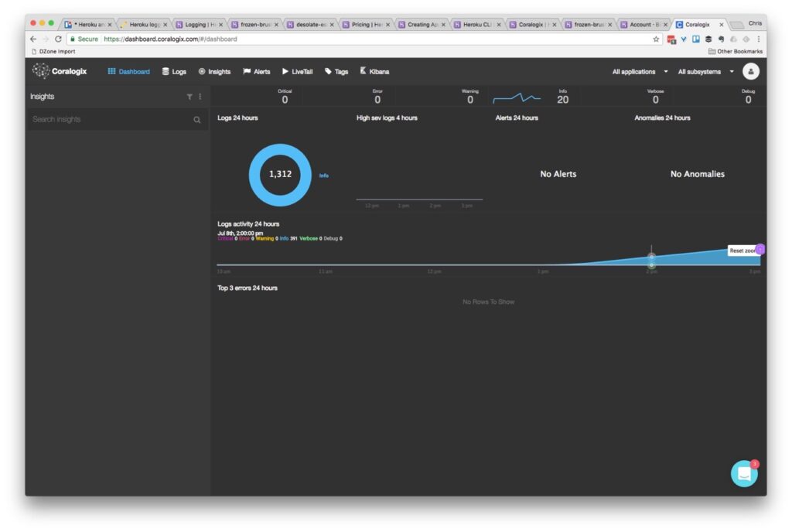Image resolution: width=792 pixels, height=532 pixels.
Task: Click the Insights panel filter icon
Action: (189, 97)
